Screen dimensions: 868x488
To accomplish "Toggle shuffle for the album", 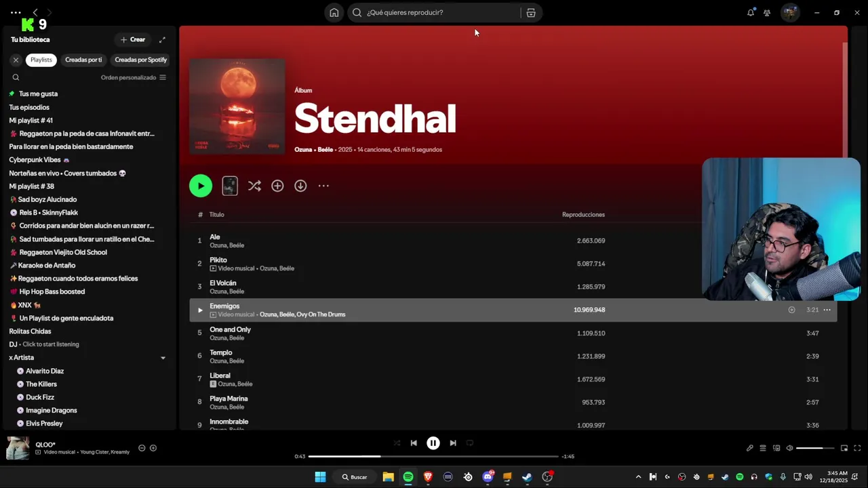I will point(254,186).
